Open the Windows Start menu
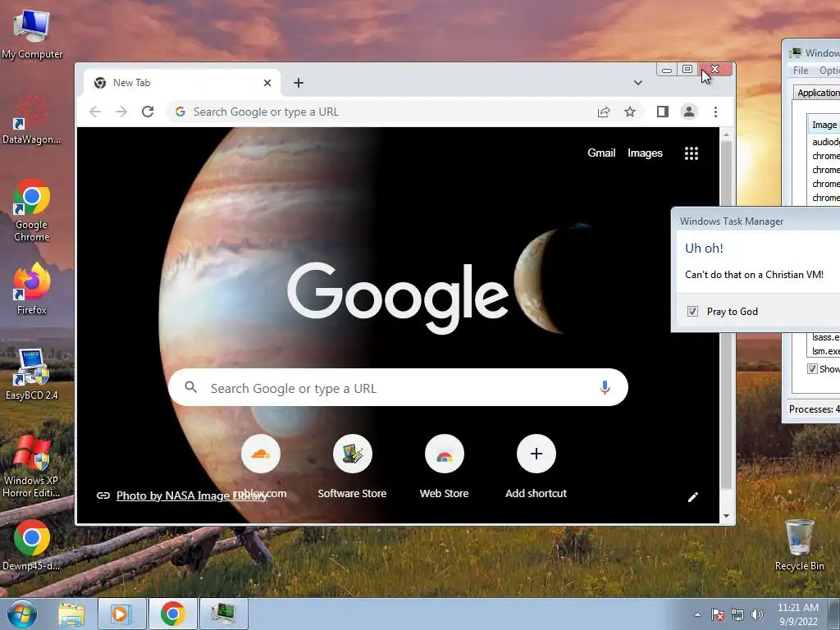Image resolution: width=840 pixels, height=630 pixels. point(21,614)
